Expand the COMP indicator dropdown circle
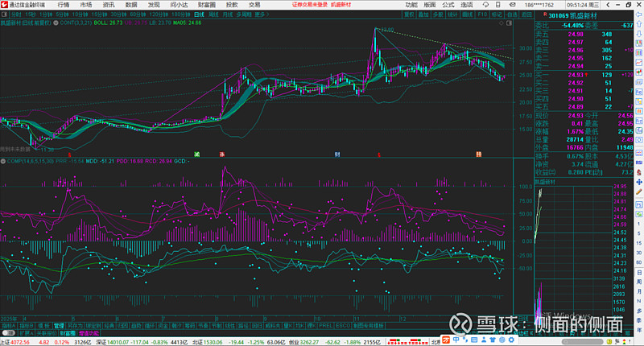644x346 pixels. tap(3, 161)
